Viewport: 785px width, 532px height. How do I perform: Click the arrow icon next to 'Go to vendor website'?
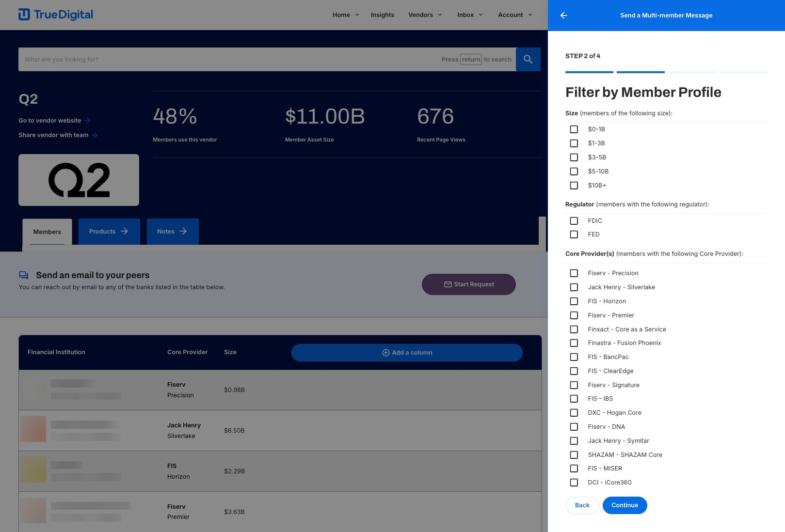pos(87,120)
